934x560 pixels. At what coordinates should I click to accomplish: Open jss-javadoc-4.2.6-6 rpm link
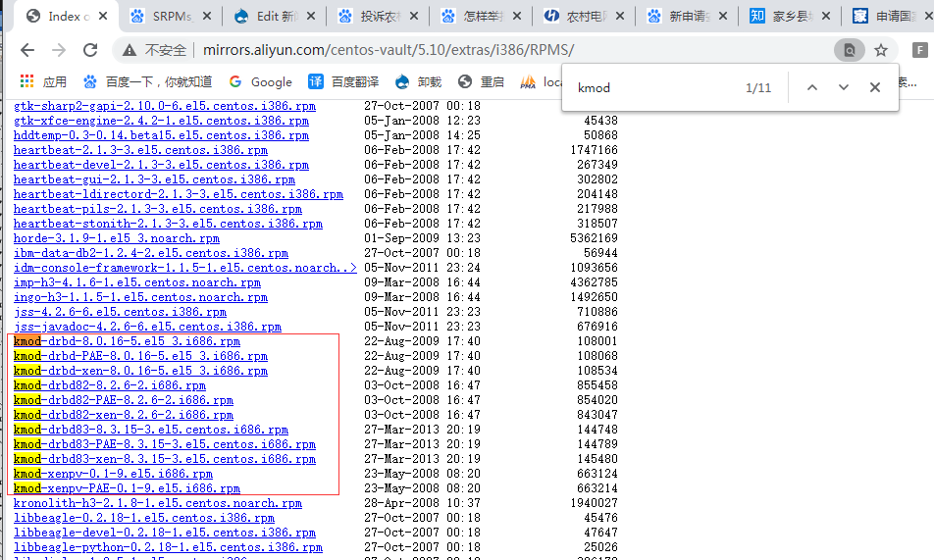coord(148,327)
